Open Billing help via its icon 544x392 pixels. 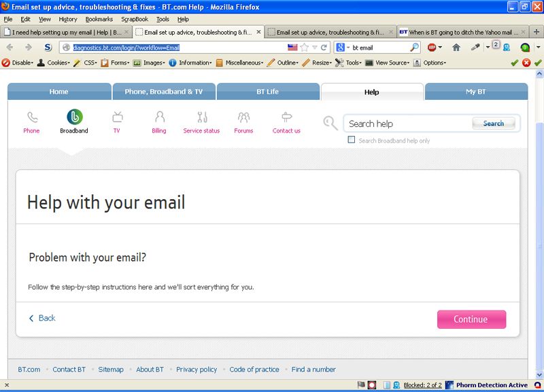[158, 117]
